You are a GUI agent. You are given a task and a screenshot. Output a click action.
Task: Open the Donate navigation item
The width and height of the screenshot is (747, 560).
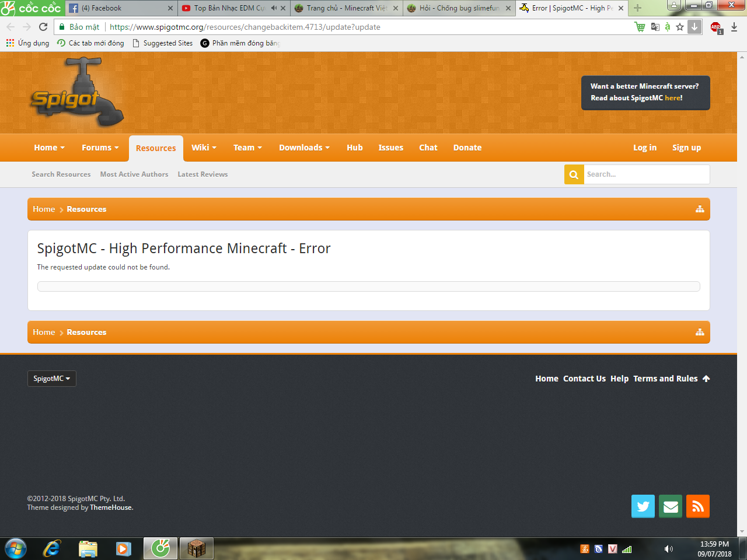tap(467, 148)
